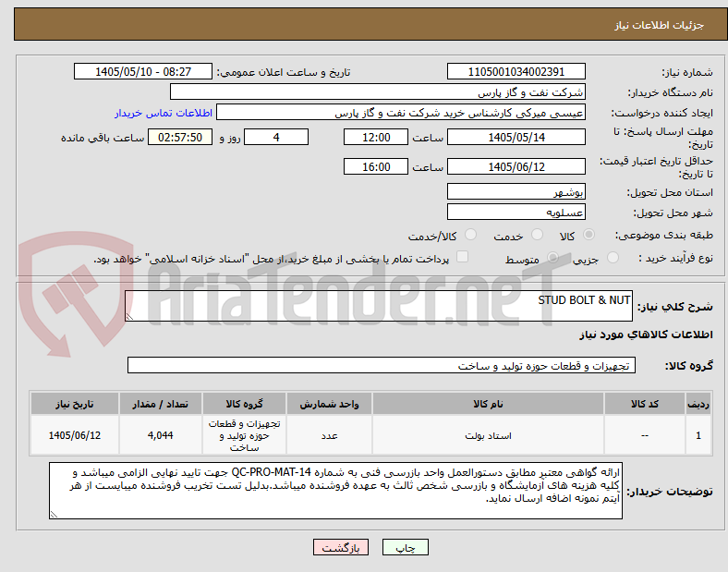Viewport: 728px width, 572px height.
Task: Click the response deadline date 1405/05/14
Action: [x=516, y=138]
